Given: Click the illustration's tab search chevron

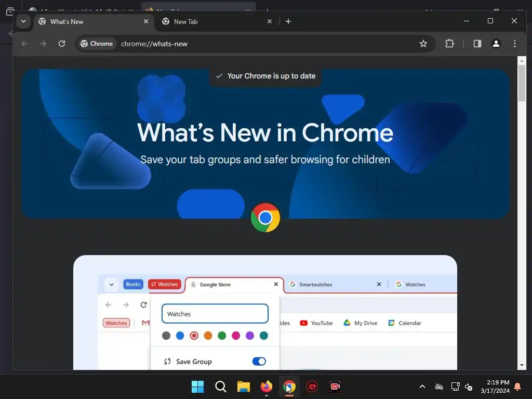Looking at the screenshot, I should [x=111, y=285].
